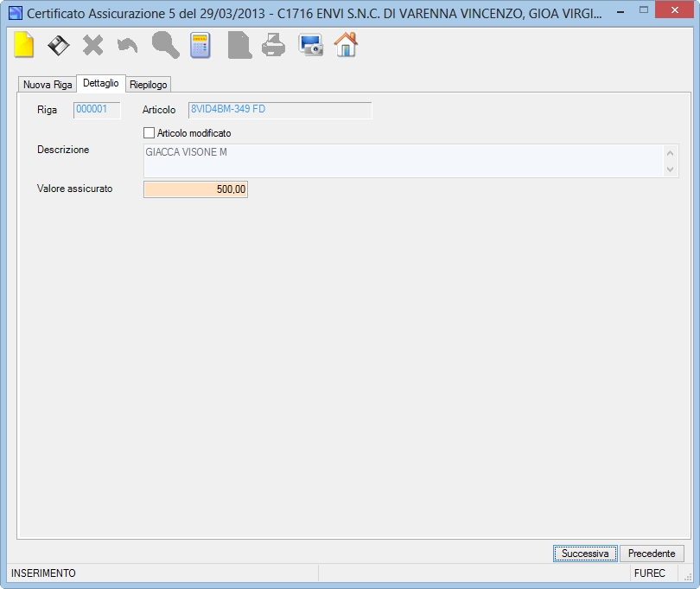The image size is (700, 589).
Task: Select the Dettaglio tab
Action: click(101, 83)
